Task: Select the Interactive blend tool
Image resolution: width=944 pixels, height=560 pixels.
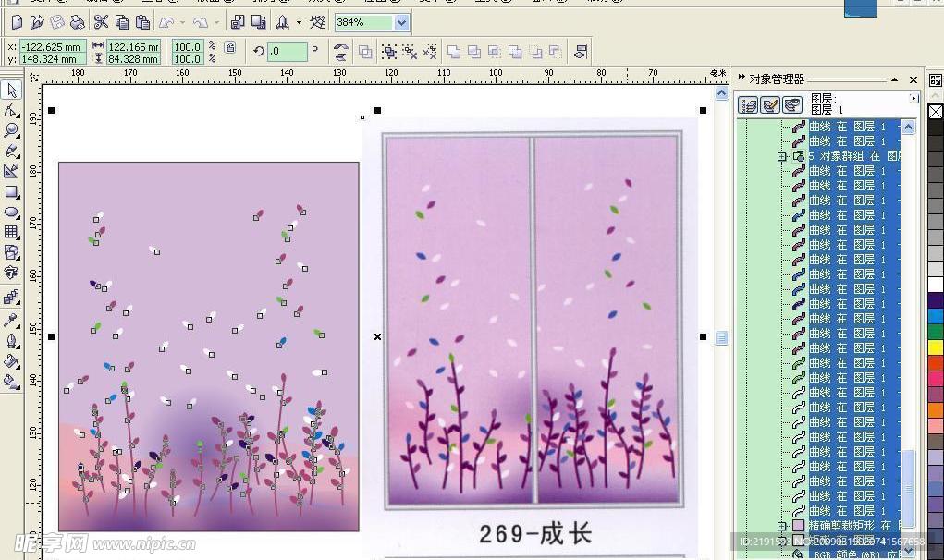Action: [x=11, y=297]
